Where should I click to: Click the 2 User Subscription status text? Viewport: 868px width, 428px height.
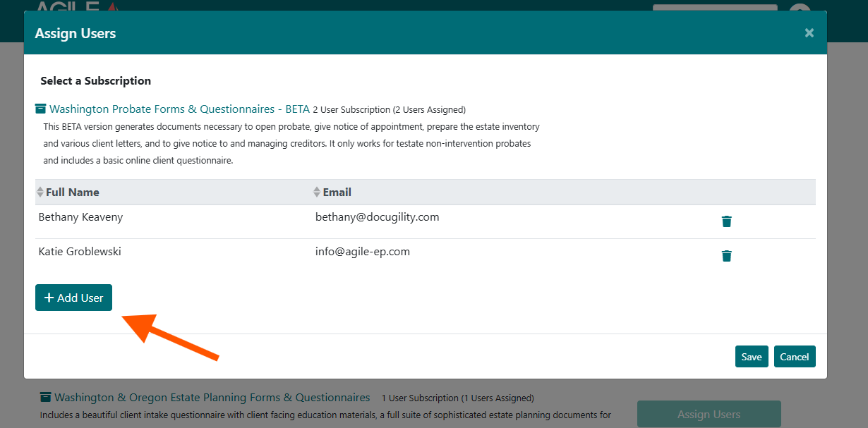390,110
